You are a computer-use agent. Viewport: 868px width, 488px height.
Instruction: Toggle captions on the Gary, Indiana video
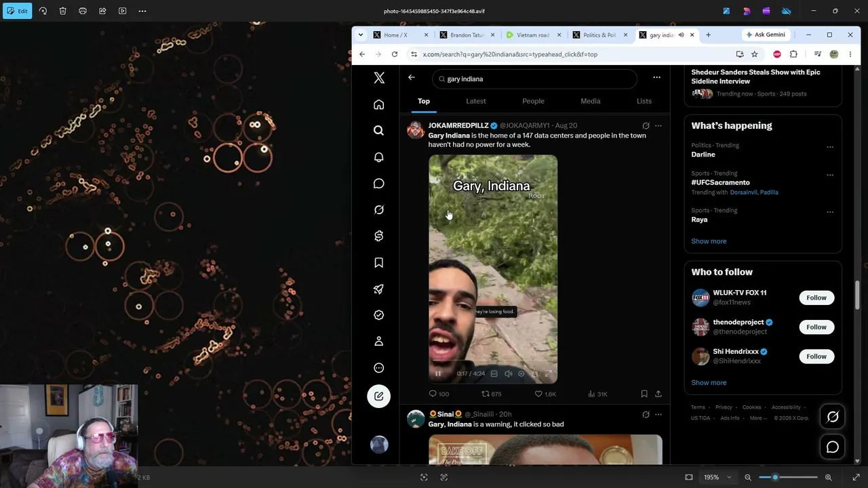tap(494, 373)
